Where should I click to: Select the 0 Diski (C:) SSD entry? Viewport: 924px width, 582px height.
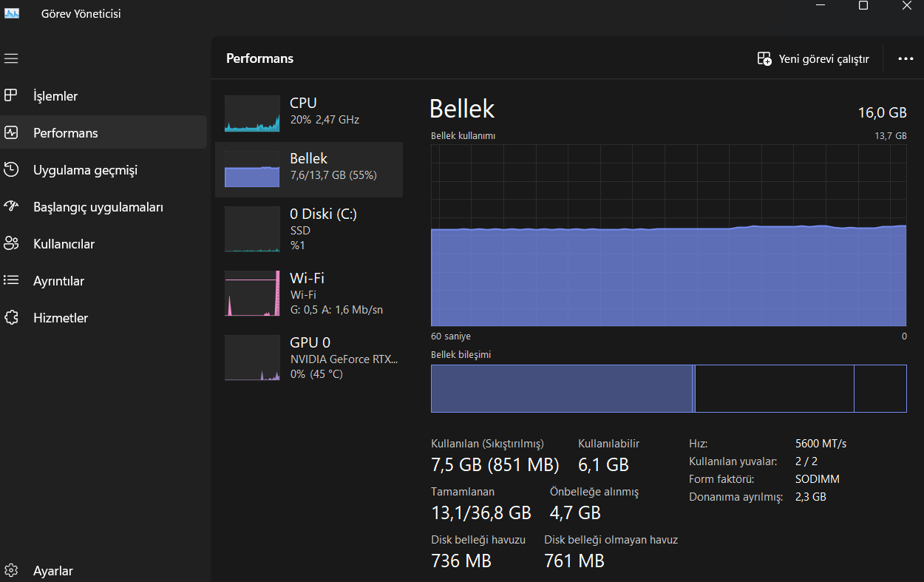tap(309, 229)
